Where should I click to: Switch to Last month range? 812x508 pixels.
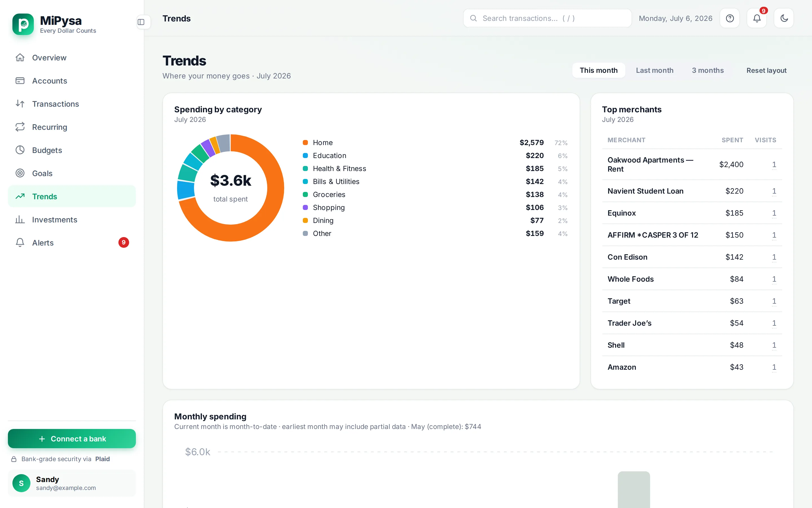click(655, 70)
